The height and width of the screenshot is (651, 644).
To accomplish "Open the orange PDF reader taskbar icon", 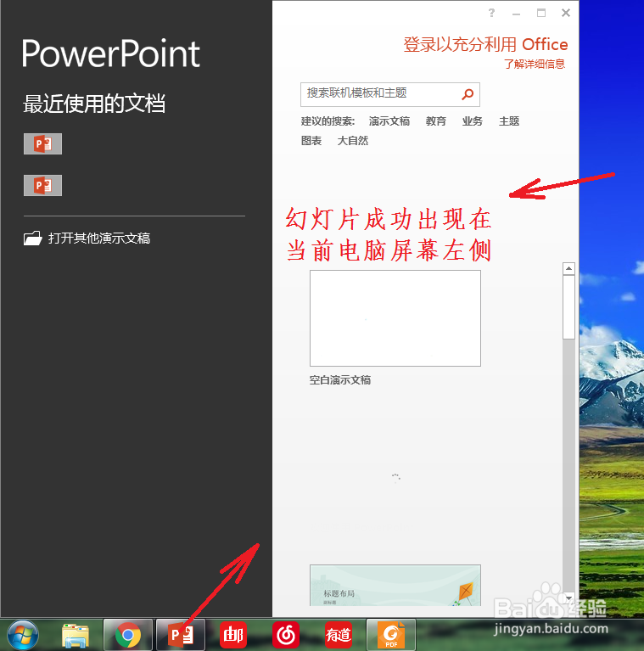I will tap(391, 635).
